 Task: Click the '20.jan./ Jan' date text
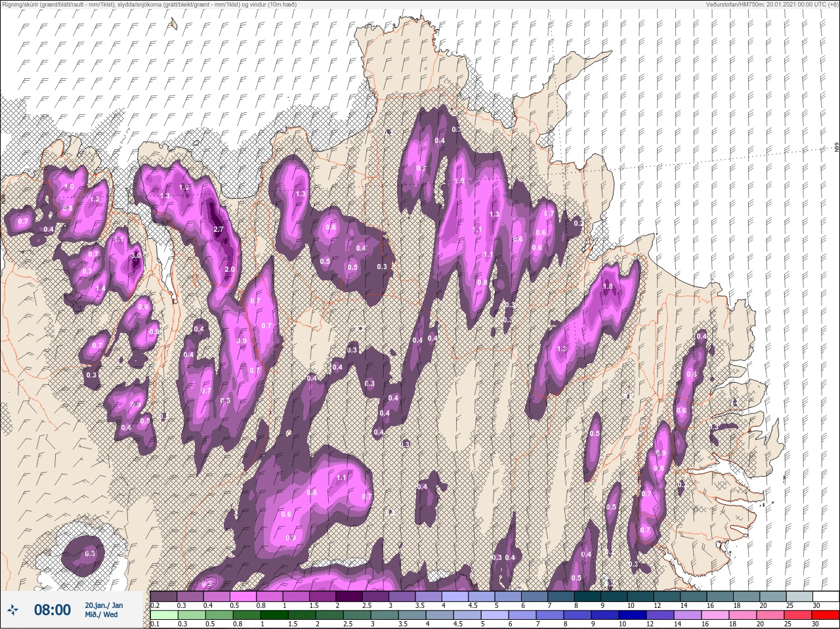point(104,605)
